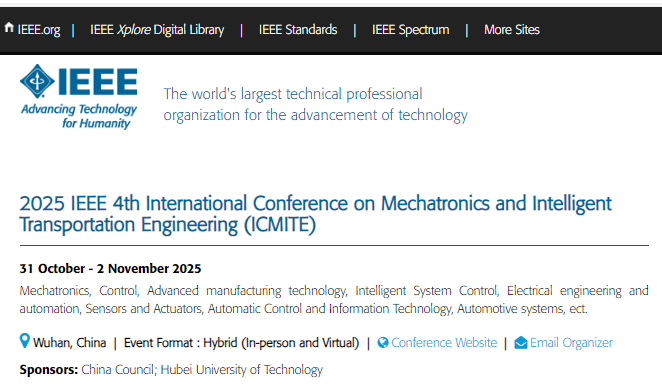
Task: Click the globe icon near Conference Website
Action: tap(383, 342)
